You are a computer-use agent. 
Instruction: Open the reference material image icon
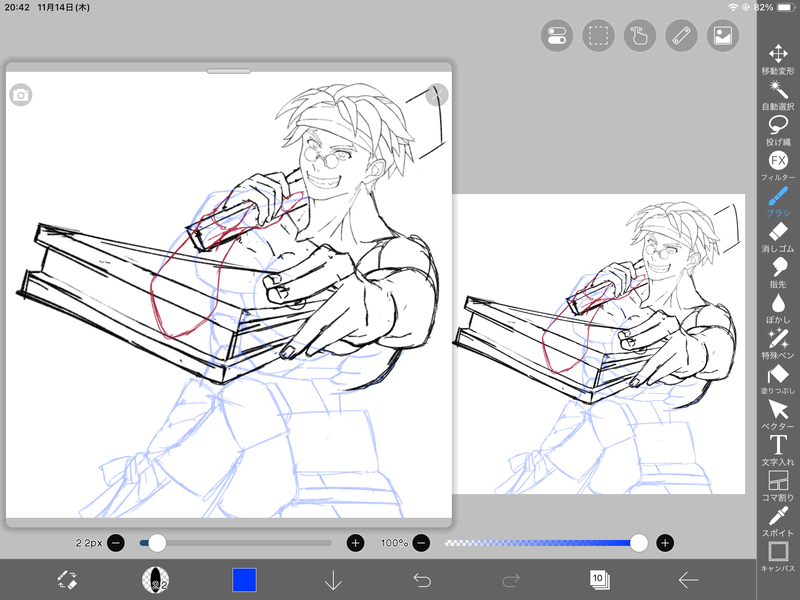click(723, 36)
